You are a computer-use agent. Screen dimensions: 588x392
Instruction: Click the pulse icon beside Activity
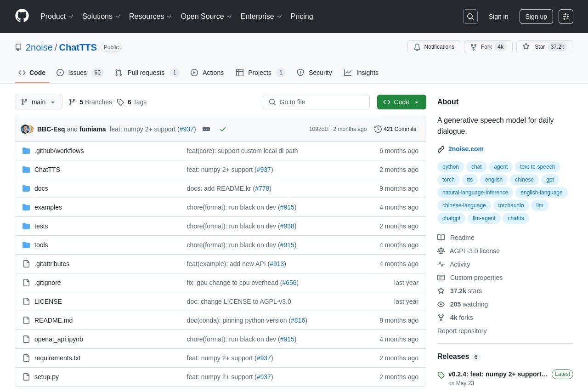coord(441,264)
